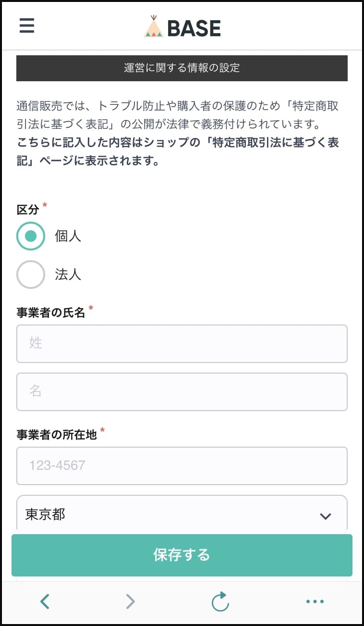Select the 個人 radio button
The height and width of the screenshot is (626, 364).
coord(31,236)
